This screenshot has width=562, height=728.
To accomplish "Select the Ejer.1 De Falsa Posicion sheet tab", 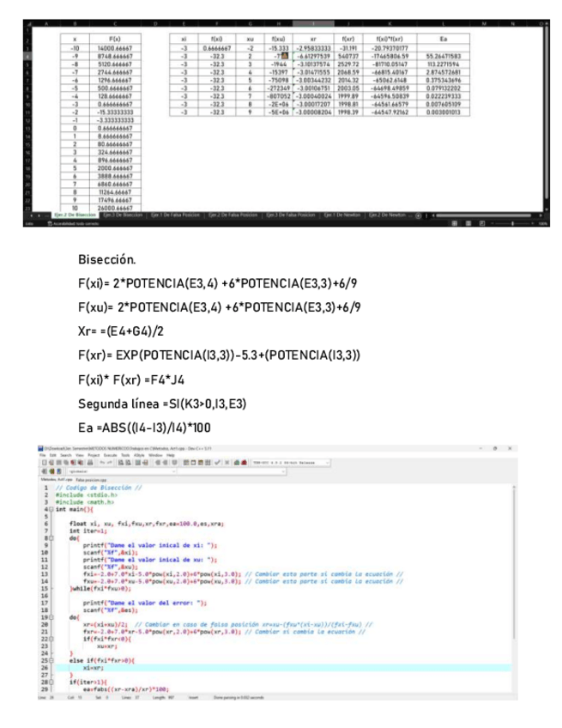I will click(x=175, y=215).
